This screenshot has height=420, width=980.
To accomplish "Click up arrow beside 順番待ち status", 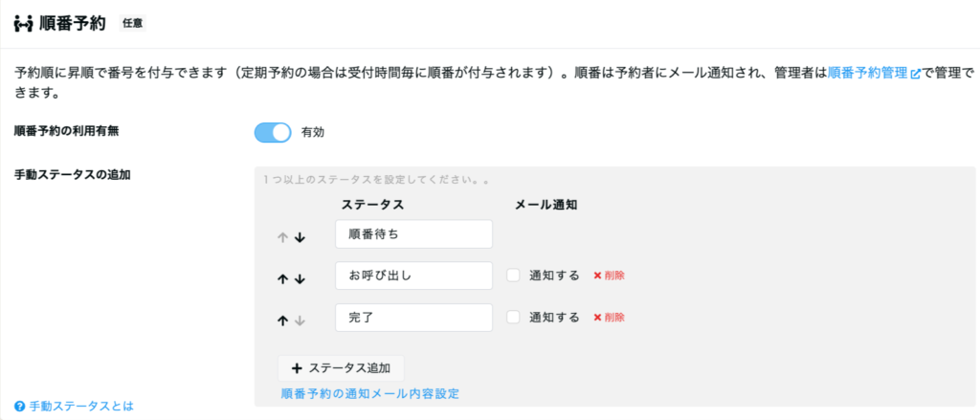I will click(x=283, y=237).
